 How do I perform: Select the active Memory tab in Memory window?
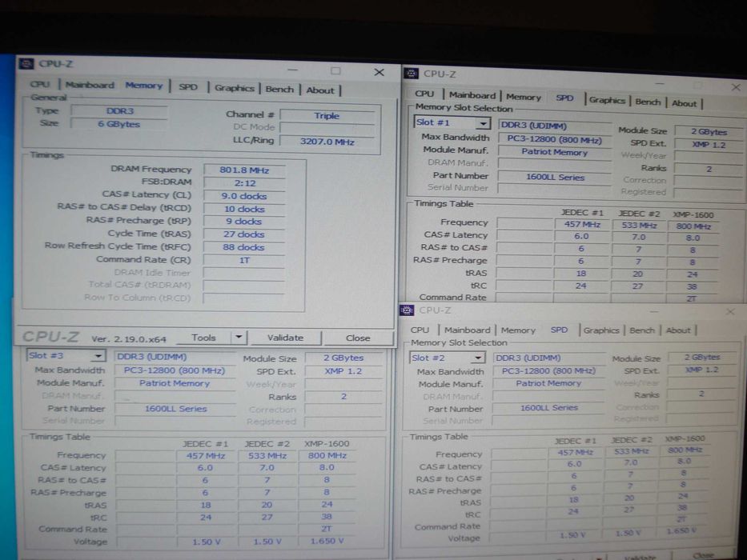click(144, 86)
